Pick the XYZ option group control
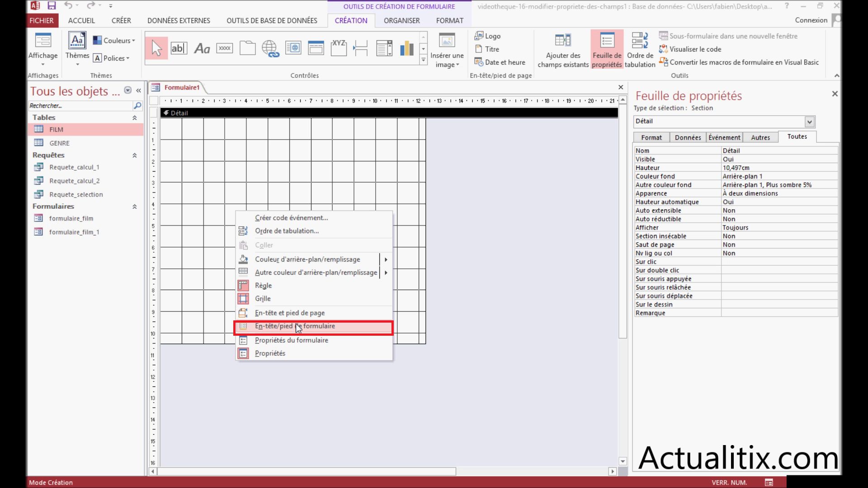Viewport: 868px width, 488px height. point(339,48)
